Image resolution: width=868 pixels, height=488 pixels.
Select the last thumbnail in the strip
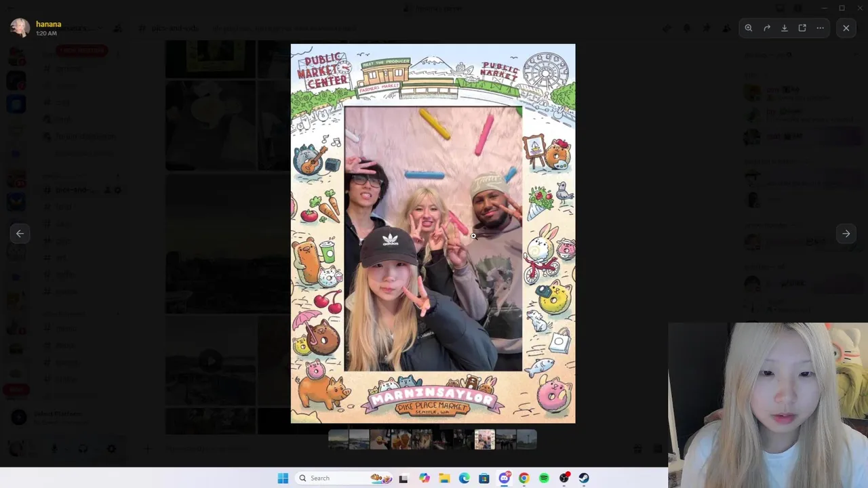(x=527, y=439)
